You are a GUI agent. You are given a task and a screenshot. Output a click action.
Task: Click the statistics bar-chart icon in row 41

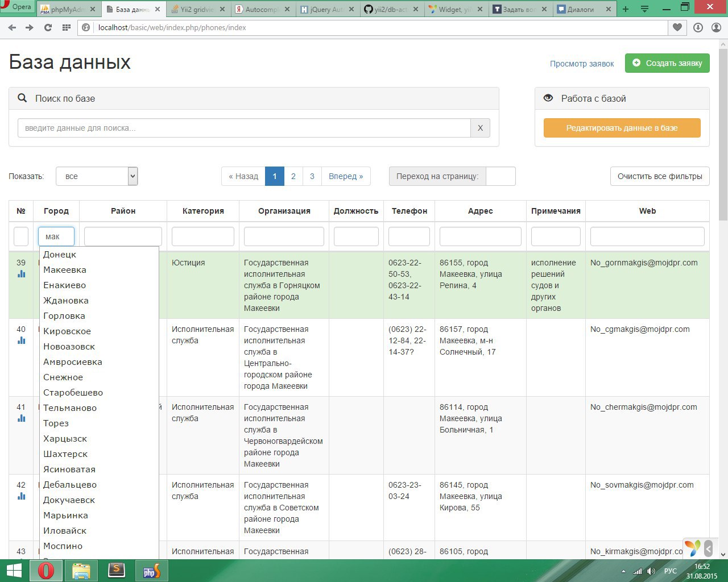coord(22,418)
